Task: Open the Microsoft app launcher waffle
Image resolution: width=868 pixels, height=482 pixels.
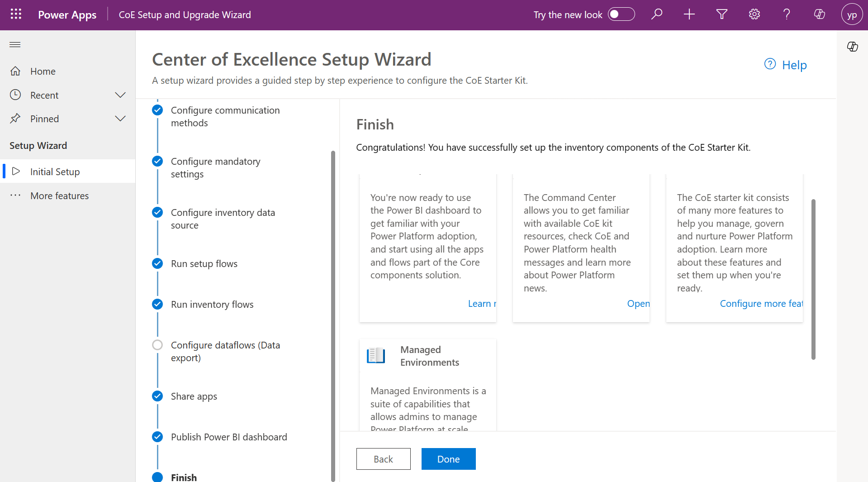Action: (15, 14)
